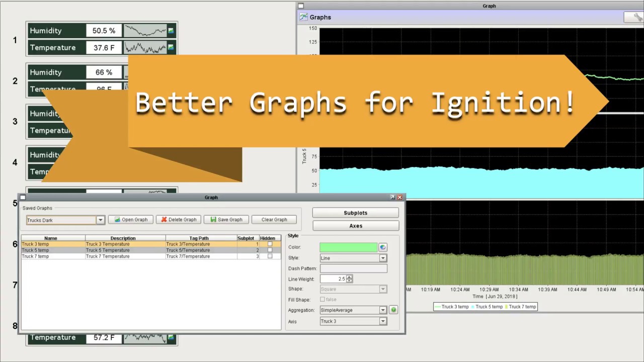
Task: Click the Trucks Dark saved graph text box
Action: click(x=61, y=220)
